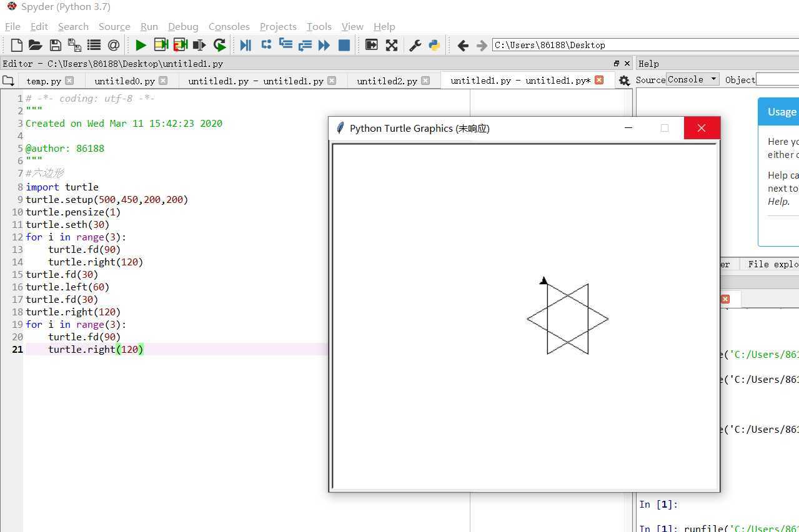Step out until function returns icon
The height and width of the screenshot is (532, 799).
tap(305, 45)
